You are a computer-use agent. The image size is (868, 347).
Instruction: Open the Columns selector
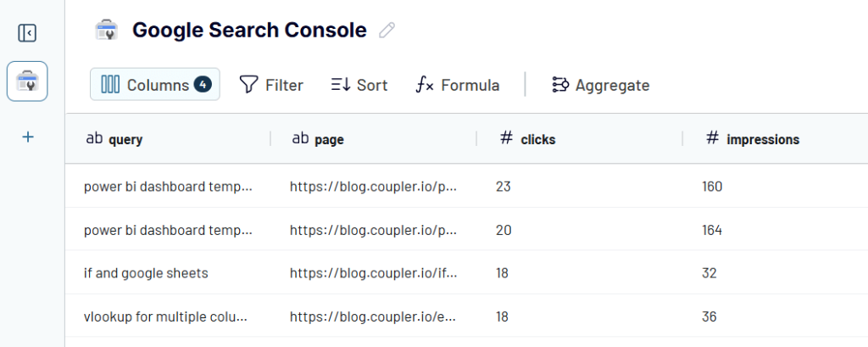[x=155, y=85]
